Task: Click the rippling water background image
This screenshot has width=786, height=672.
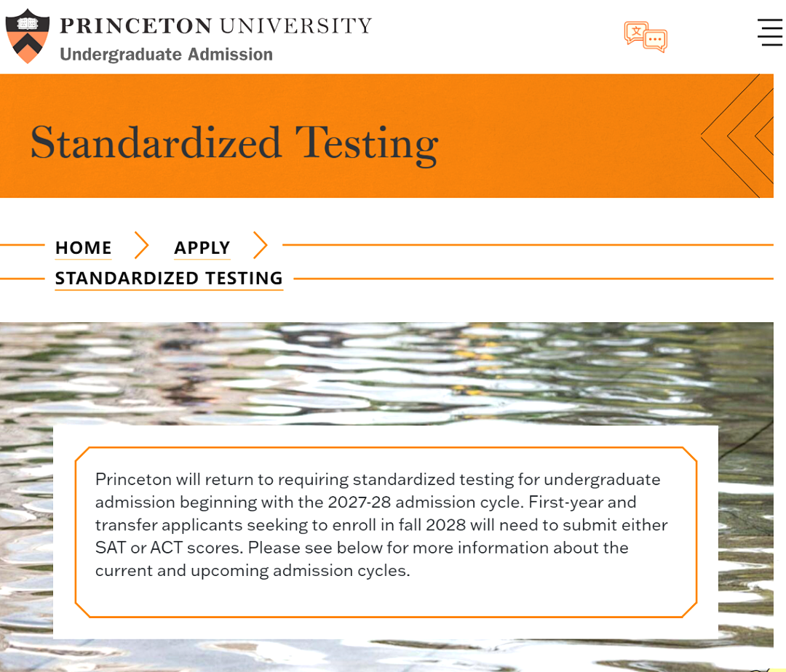Action: [x=386, y=371]
